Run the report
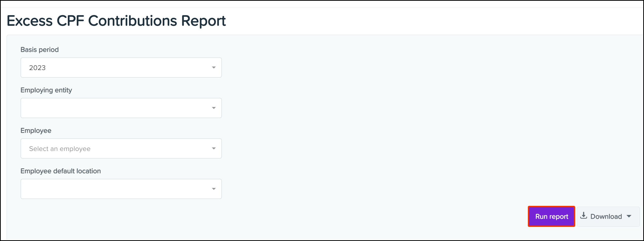This screenshot has width=644, height=241. click(x=551, y=216)
